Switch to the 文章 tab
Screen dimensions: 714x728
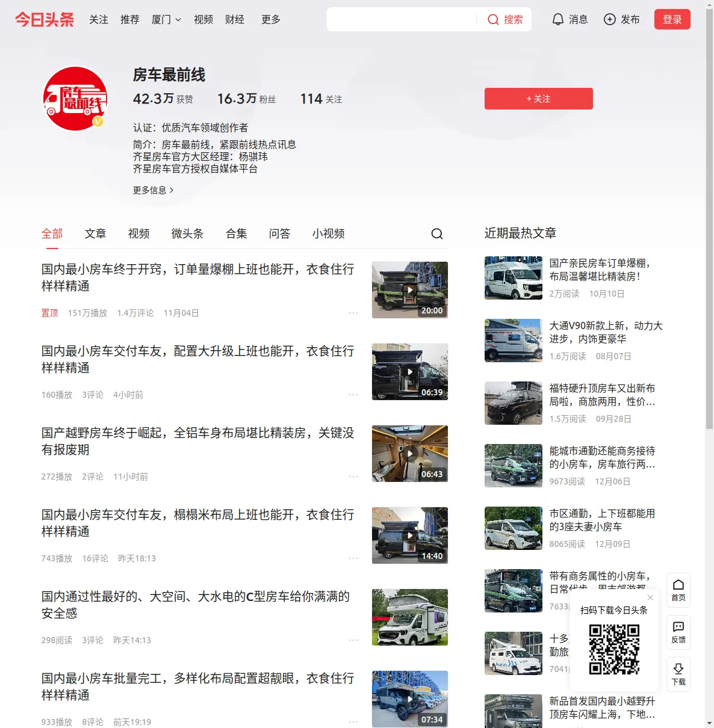96,234
